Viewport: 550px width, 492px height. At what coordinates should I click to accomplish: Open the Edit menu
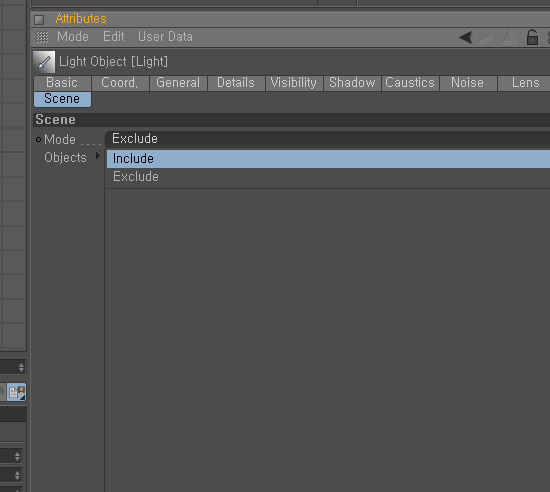[114, 37]
